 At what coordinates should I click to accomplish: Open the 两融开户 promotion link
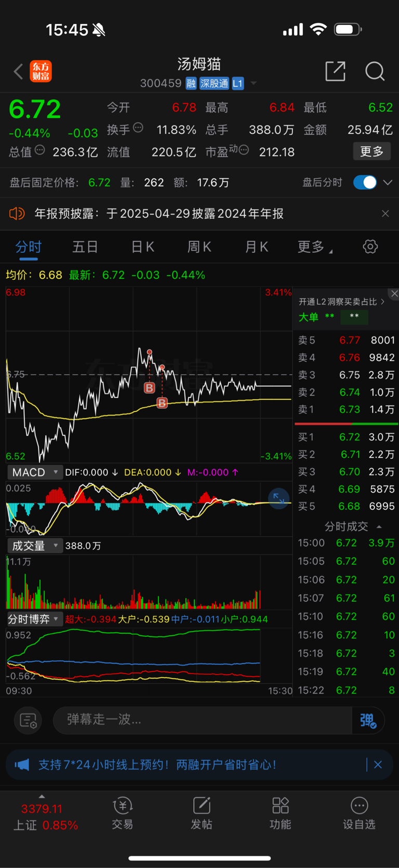pyautogui.click(x=157, y=765)
